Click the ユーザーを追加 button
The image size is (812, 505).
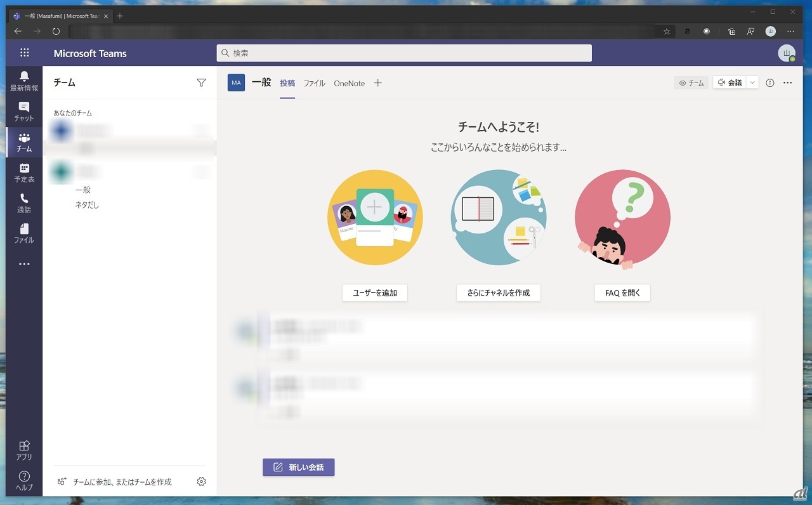[x=374, y=292]
